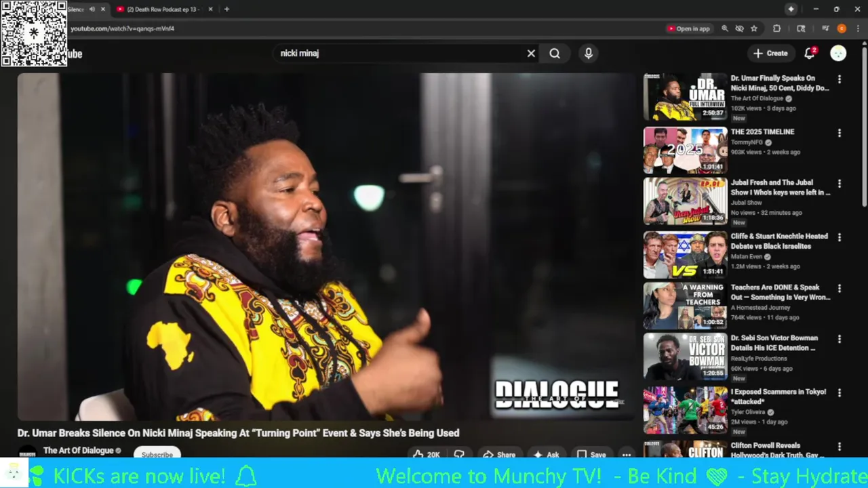
Task: Mute the tab's audio speaker icon
Action: pos(92,9)
